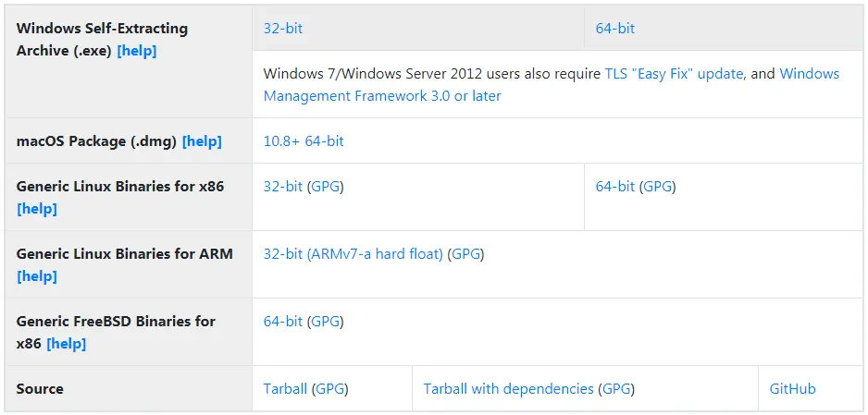The image size is (868, 415).
Task: Open GPG signature for Linux x86 64-bit
Action: (658, 187)
